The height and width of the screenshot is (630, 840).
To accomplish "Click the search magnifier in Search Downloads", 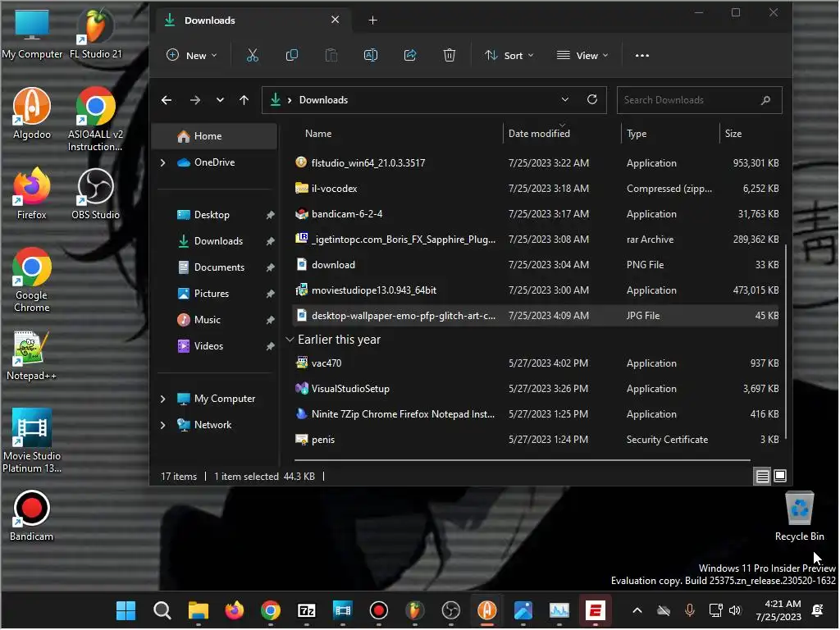I will (x=765, y=99).
